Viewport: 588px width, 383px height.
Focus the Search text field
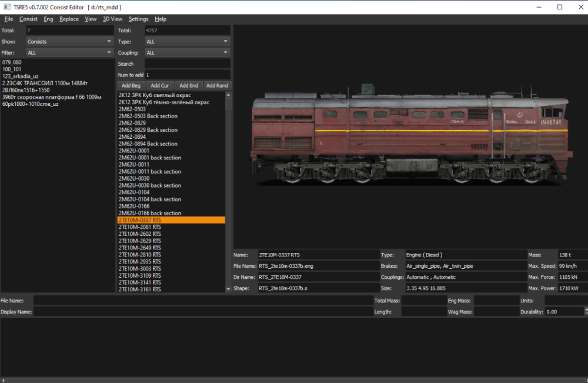pyautogui.click(x=187, y=64)
